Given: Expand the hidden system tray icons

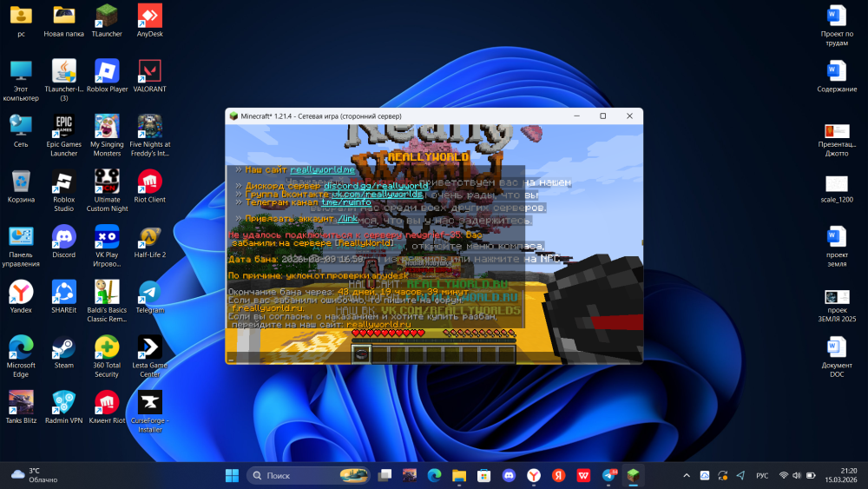Looking at the screenshot, I should point(687,475).
